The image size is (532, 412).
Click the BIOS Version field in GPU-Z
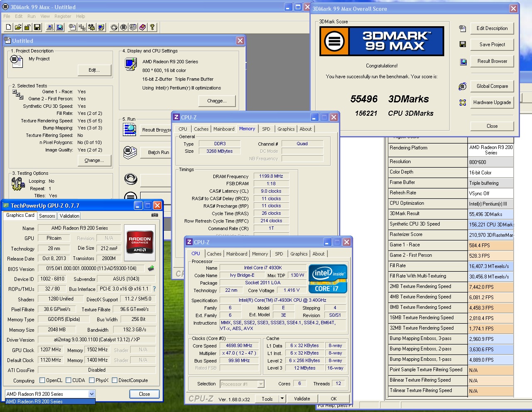91,268
